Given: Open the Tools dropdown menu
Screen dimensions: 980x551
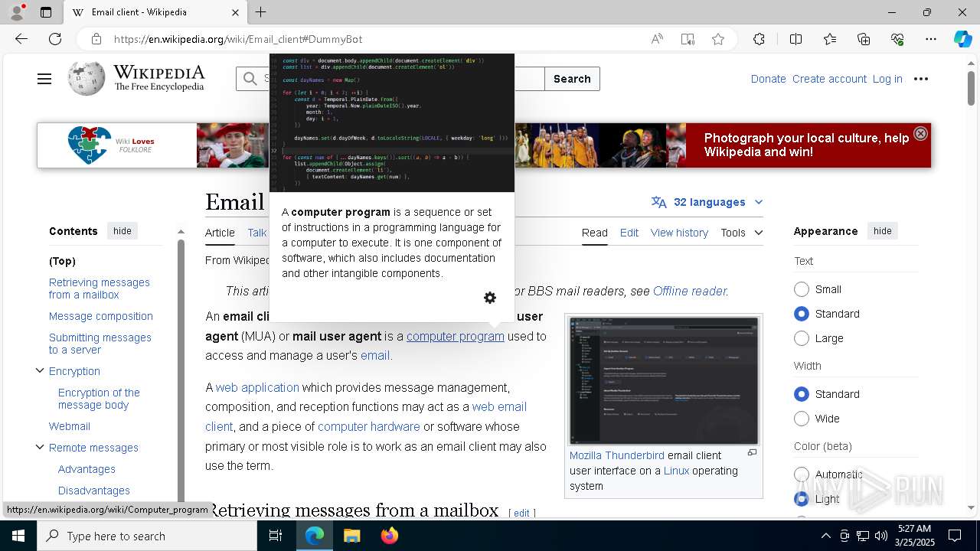Looking at the screenshot, I should [741, 233].
